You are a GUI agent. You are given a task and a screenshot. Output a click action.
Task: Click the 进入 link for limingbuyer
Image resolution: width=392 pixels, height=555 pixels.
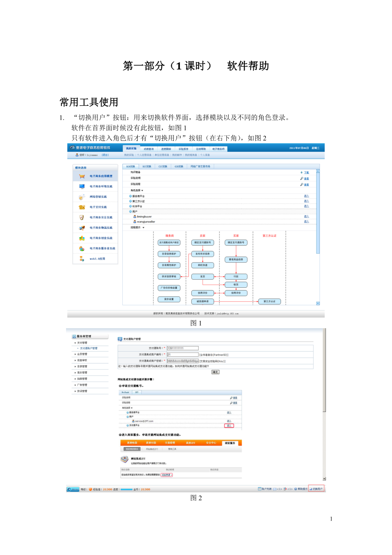pyautogui.click(x=306, y=217)
